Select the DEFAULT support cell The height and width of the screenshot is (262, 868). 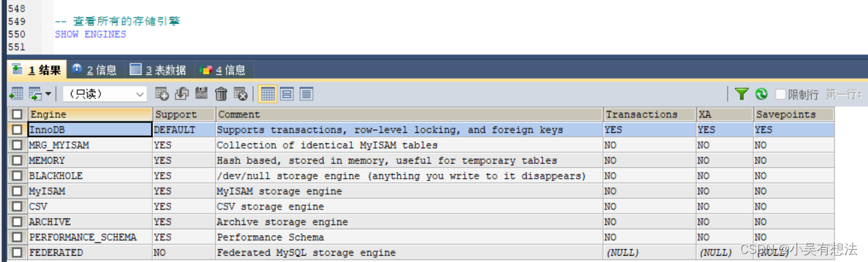pyautogui.click(x=184, y=130)
